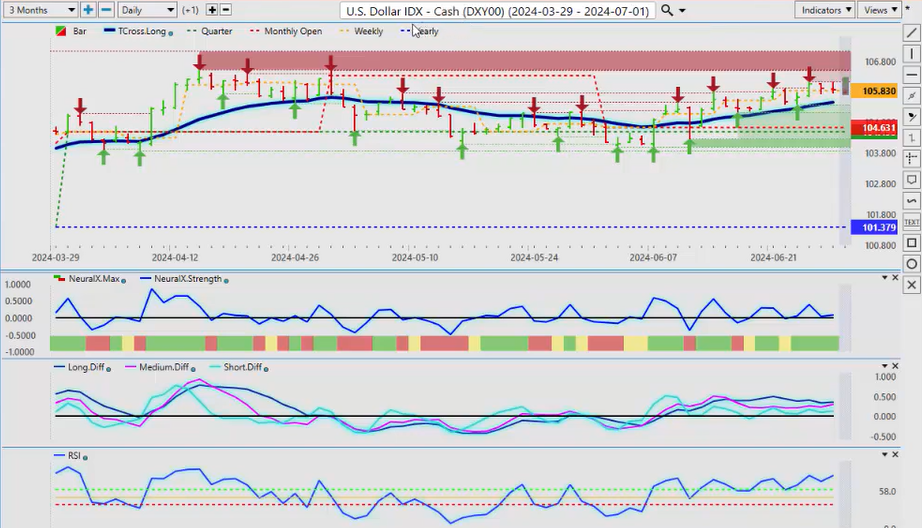Click the (+1) forecast offset label

click(190, 10)
